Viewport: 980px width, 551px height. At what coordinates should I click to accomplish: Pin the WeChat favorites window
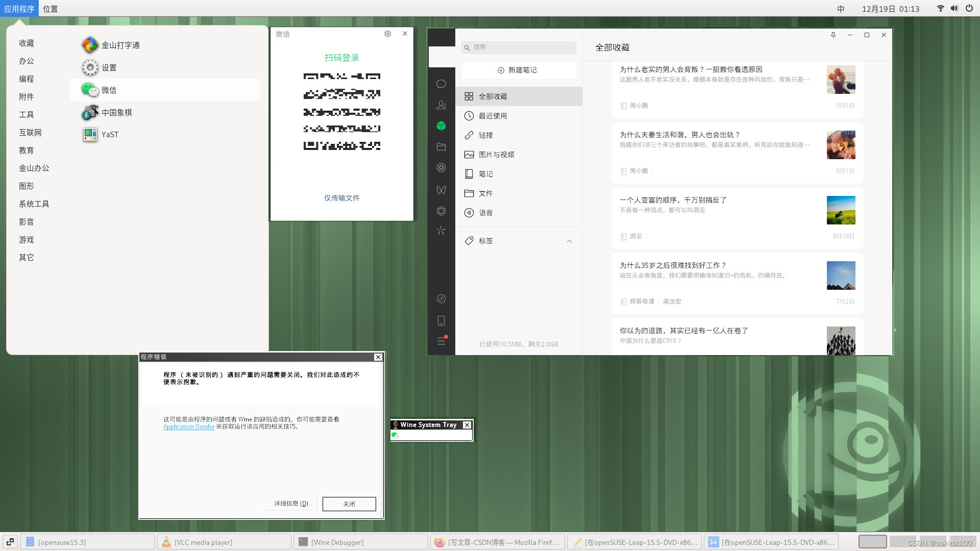(833, 35)
